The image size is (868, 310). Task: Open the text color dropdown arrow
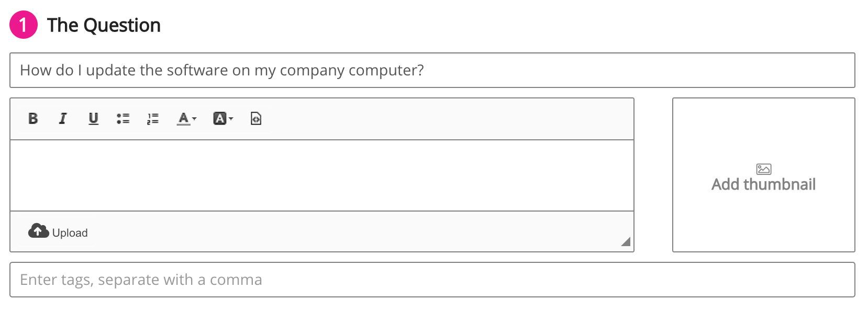point(195,119)
